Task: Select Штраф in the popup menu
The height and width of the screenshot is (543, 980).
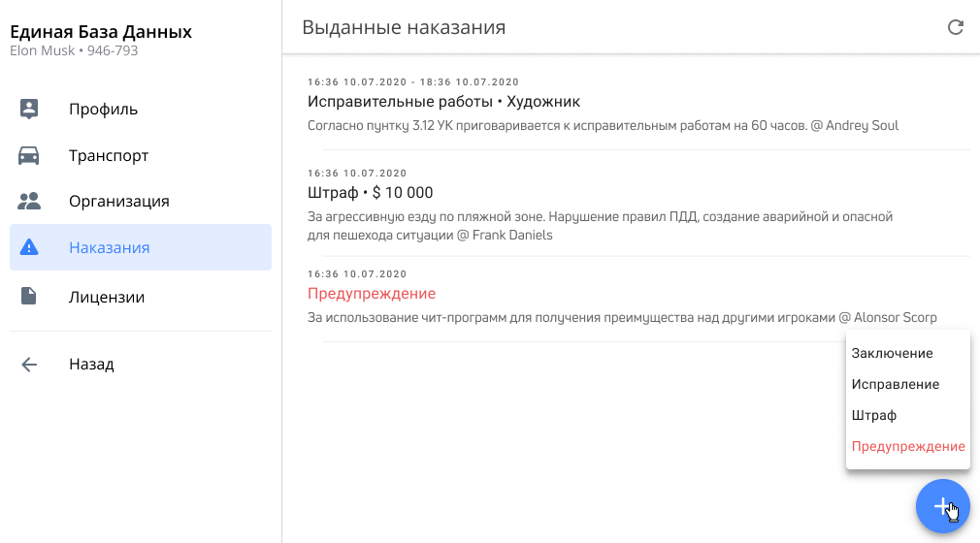Action: pyautogui.click(x=874, y=415)
